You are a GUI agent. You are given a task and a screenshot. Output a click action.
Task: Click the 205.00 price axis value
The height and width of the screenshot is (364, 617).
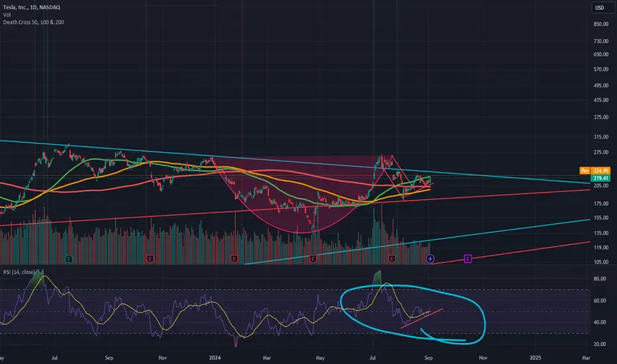[x=601, y=186]
